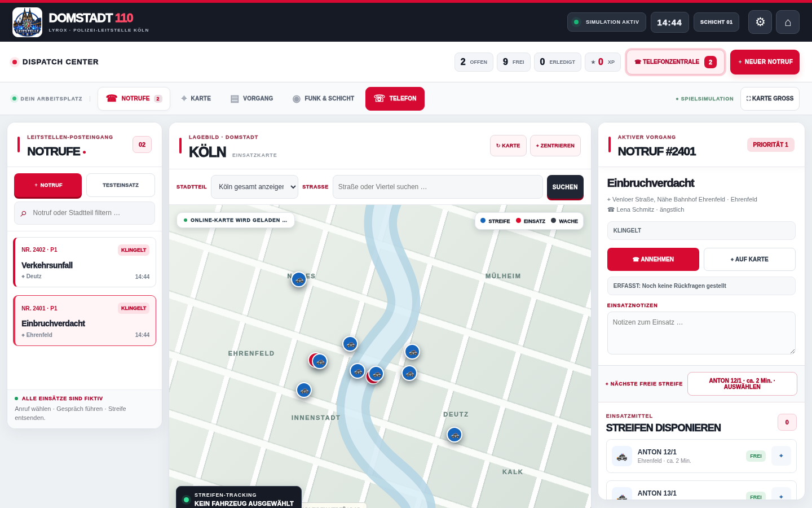Click the '2 OFFEN' counter
This screenshot has width=812, height=508.
point(474,62)
